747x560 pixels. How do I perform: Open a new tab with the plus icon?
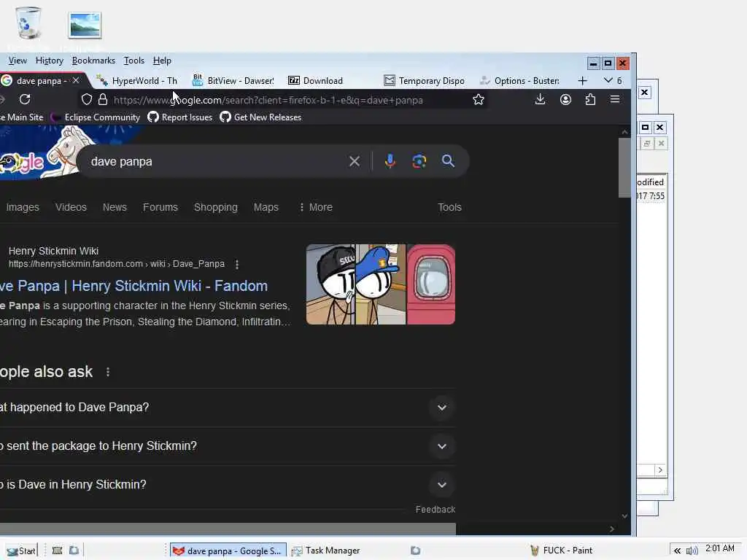[x=582, y=81]
